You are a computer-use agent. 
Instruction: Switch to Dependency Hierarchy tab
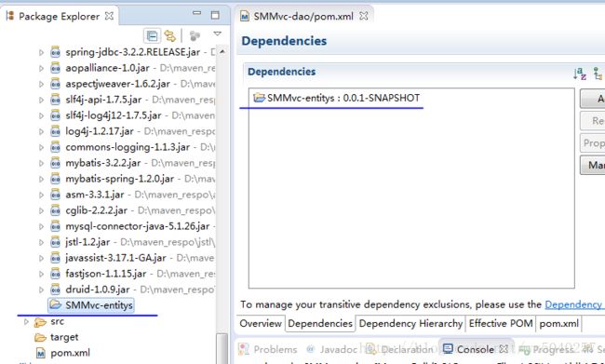click(410, 323)
